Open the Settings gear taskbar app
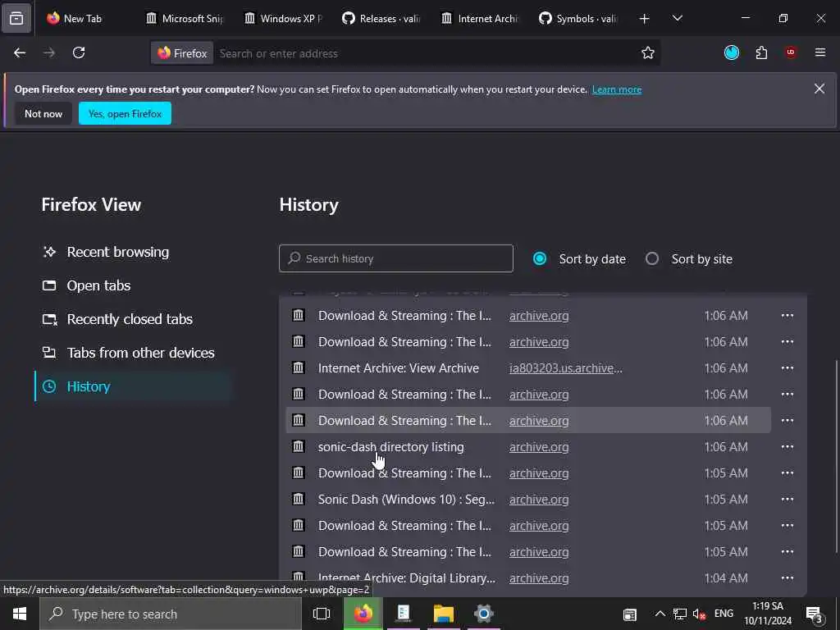 [x=484, y=614]
